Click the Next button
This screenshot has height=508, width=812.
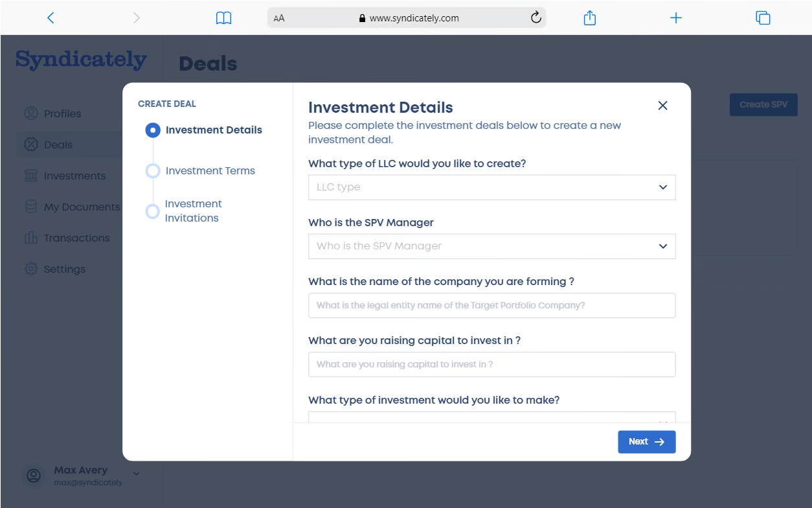click(646, 442)
